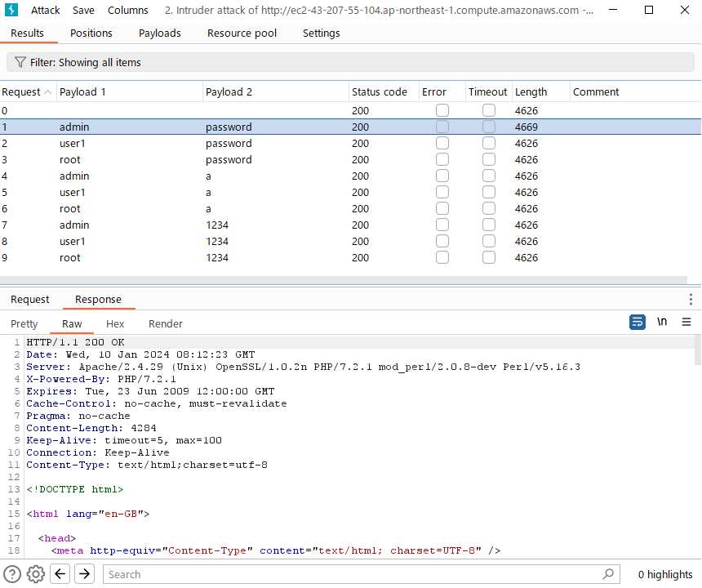Sort by Timeout column header
702x588 pixels.
click(489, 91)
